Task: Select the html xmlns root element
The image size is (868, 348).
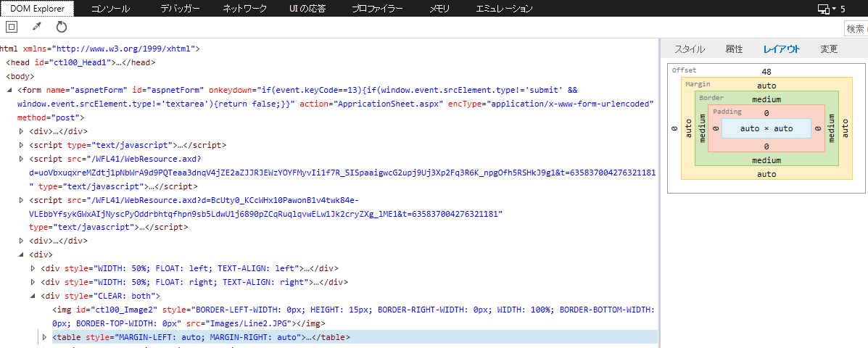Action: click(x=99, y=49)
